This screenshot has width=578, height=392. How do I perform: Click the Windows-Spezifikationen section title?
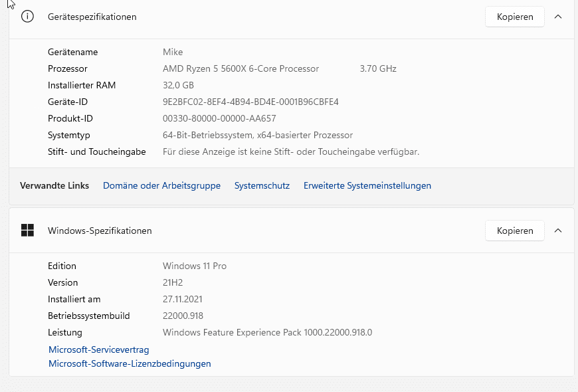[100, 231]
